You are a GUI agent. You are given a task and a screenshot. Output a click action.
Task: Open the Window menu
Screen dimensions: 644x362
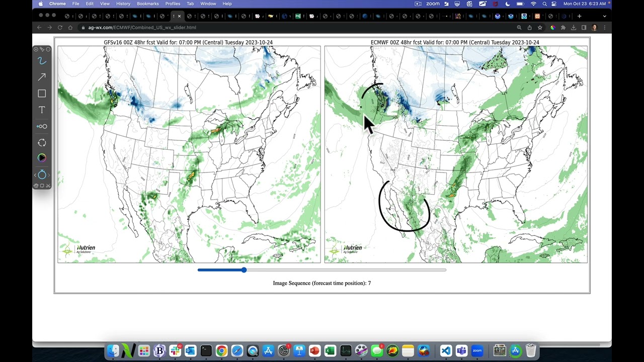point(208,4)
